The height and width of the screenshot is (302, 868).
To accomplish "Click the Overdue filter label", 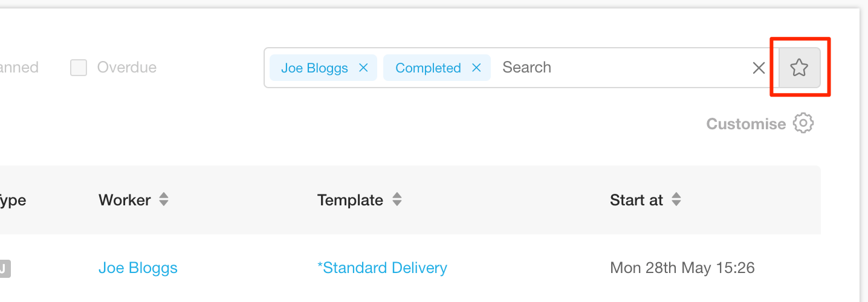I will tap(127, 68).
